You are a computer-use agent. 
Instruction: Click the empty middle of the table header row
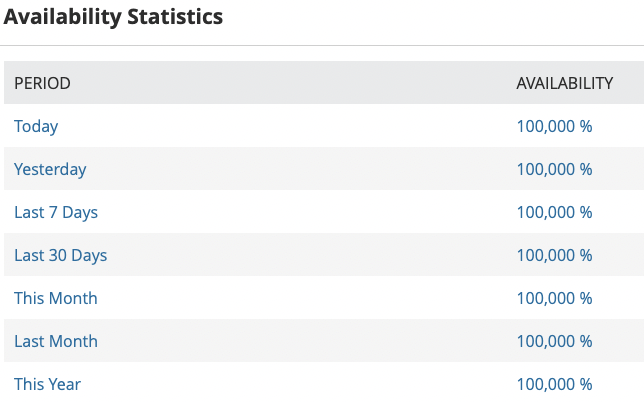(293, 83)
